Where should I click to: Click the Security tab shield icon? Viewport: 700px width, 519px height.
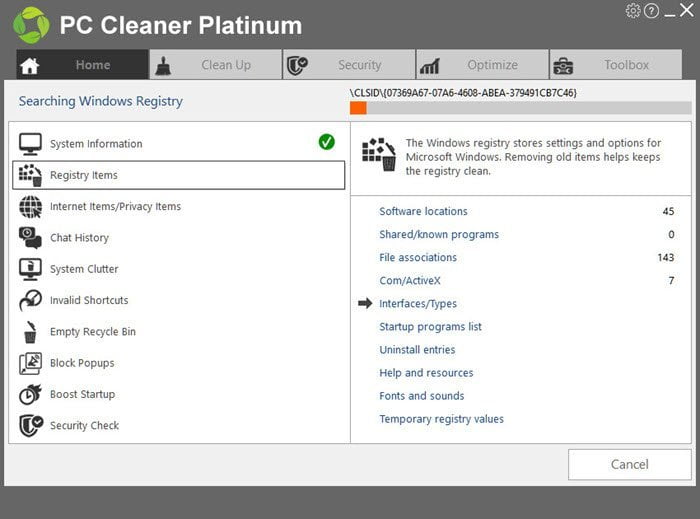tap(297, 66)
